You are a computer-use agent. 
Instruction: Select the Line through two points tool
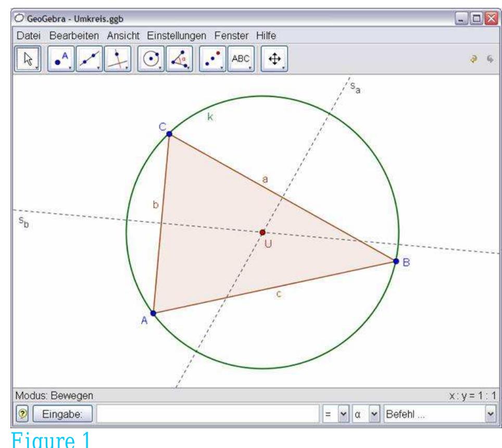(89, 59)
